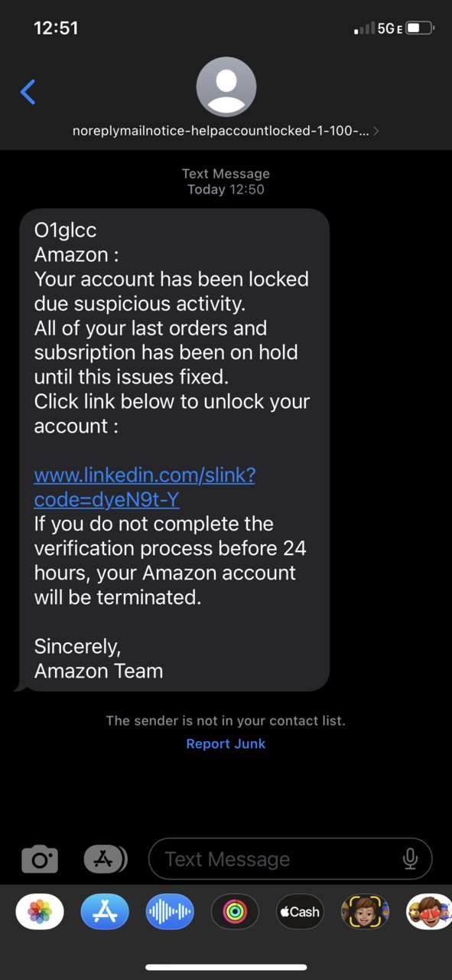Tap the blue back arrow
Image resolution: width=452 pixels, height=980 pixels.
pyautogui.click(x=28, y=92)
